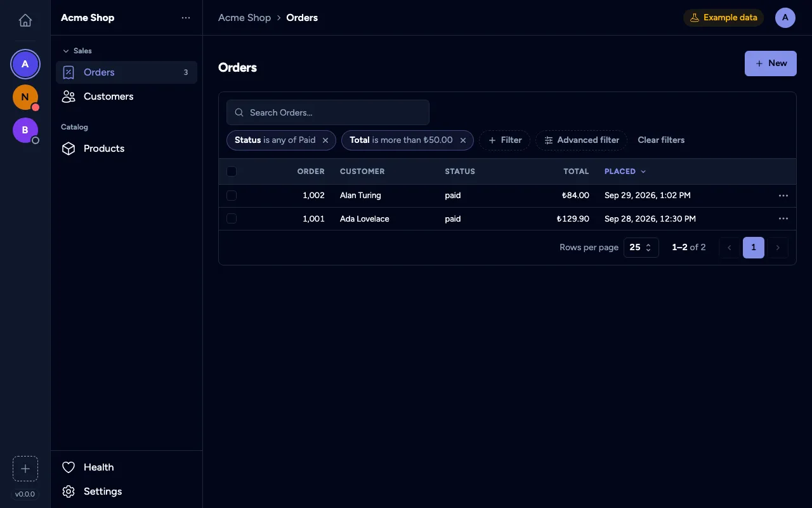Create a new order with the New button
This screenshot has width=812, height=508.
770,63
